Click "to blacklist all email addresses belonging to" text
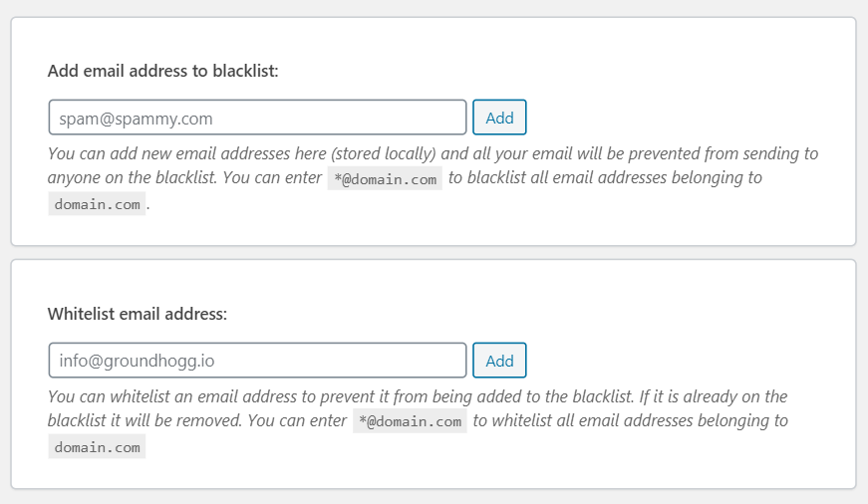Screen dimensions: 868x504 click(605, 178)
